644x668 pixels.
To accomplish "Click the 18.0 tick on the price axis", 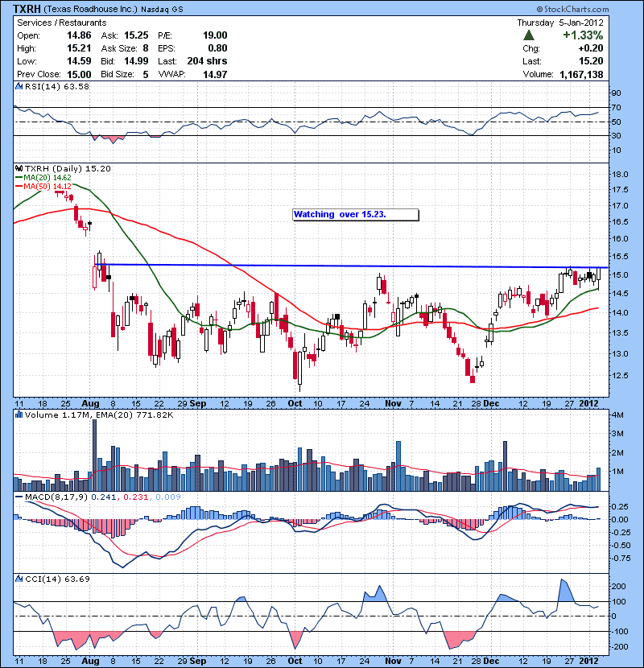I will [620, 174].
